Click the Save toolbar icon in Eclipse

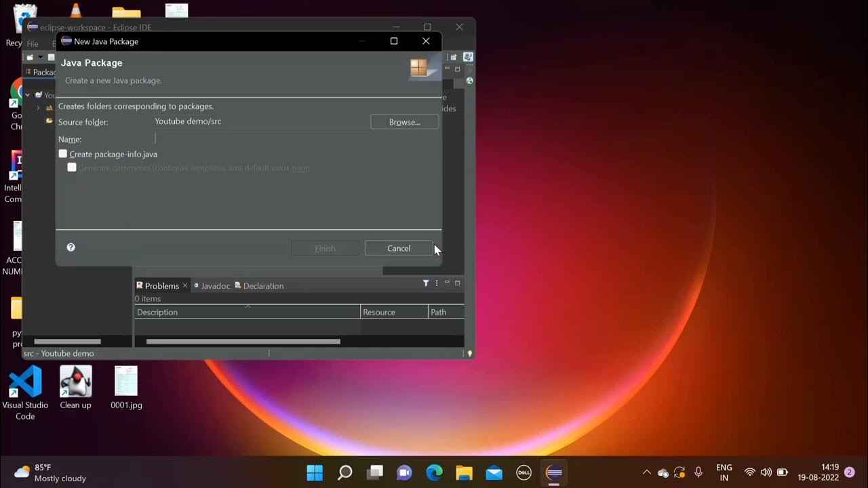click(51, 58)
